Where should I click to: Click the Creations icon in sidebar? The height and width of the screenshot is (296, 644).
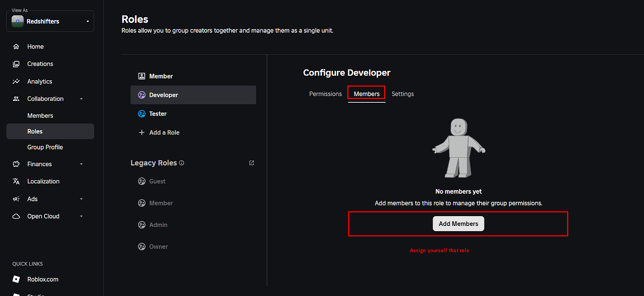point(16,64)
